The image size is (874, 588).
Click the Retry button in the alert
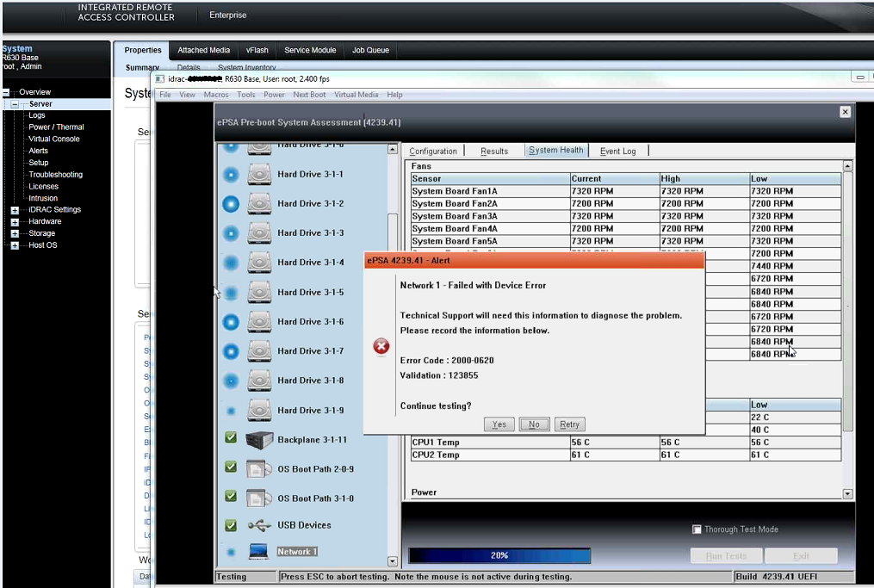(x=569, y=424)
